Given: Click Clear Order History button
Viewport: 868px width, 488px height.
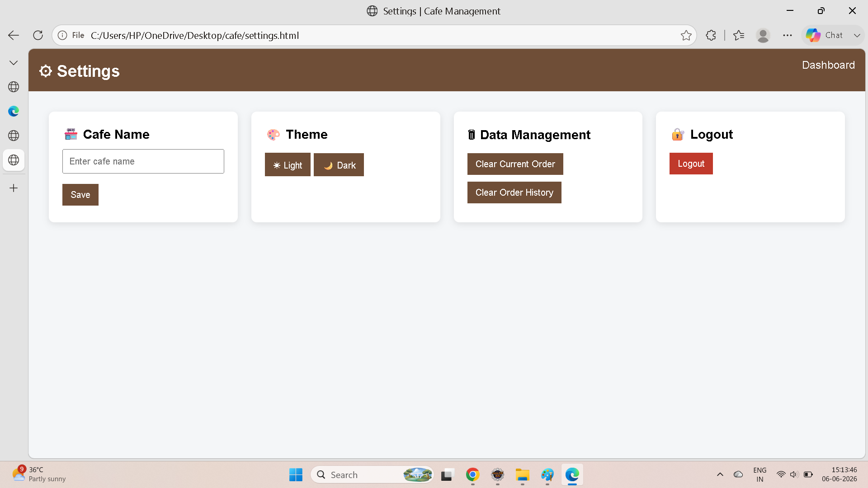Looking at the screenshot, I should tap(514, 192).
